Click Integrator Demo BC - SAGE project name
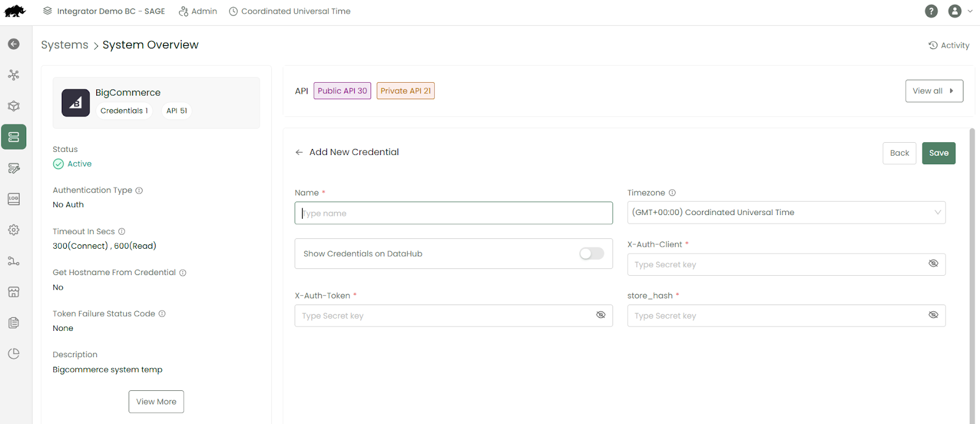This screenshot has height=424, width=980. coord(111,11)
